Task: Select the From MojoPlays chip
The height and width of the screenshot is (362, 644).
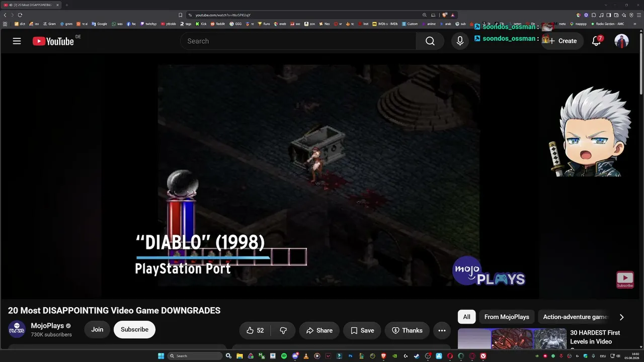Action: (x=507, y=317)
